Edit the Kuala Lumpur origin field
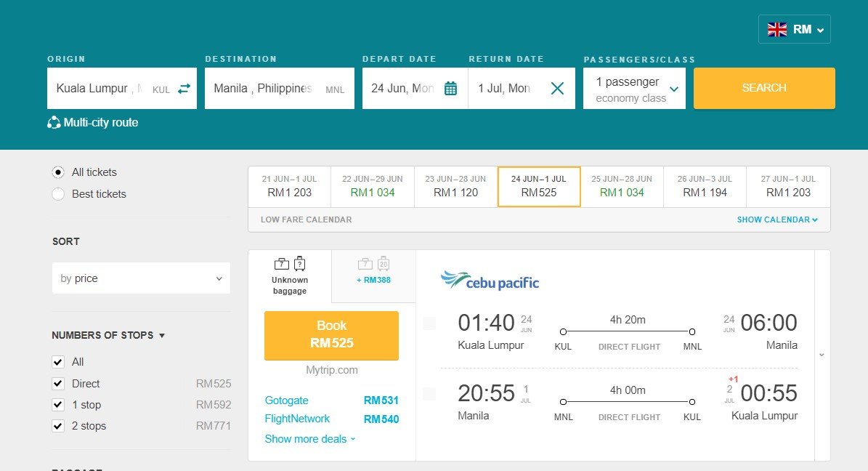868x471 pixels. pos(122,88)
